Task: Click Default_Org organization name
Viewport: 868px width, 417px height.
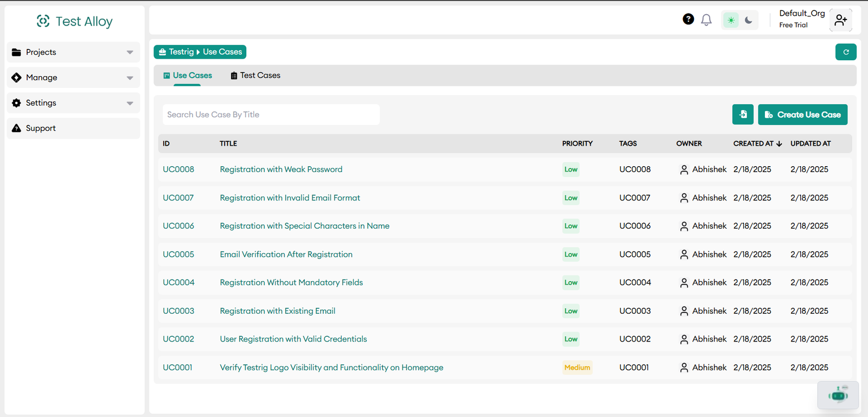Action: (802, 13)
